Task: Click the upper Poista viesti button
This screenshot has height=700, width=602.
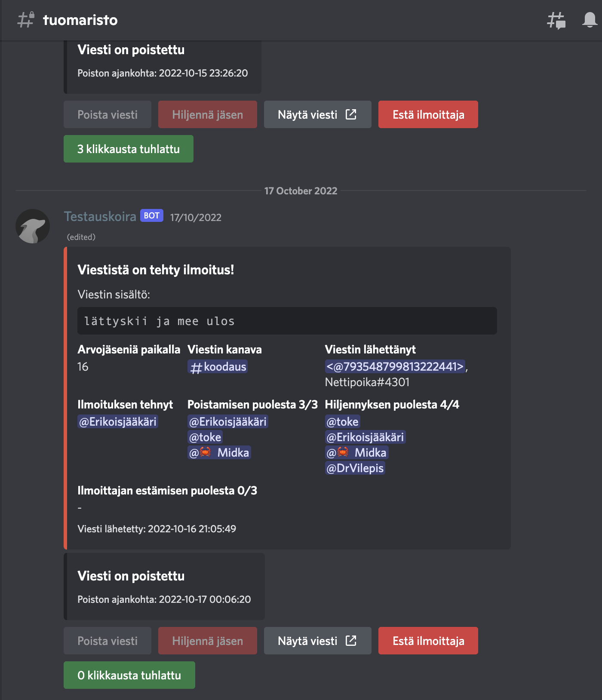Action: point(107,114)
